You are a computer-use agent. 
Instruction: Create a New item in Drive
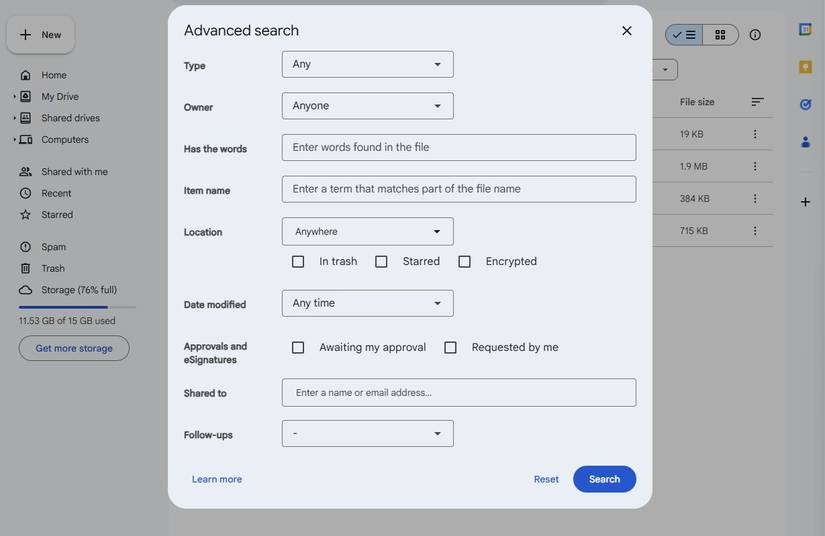[x=41, y=35]
